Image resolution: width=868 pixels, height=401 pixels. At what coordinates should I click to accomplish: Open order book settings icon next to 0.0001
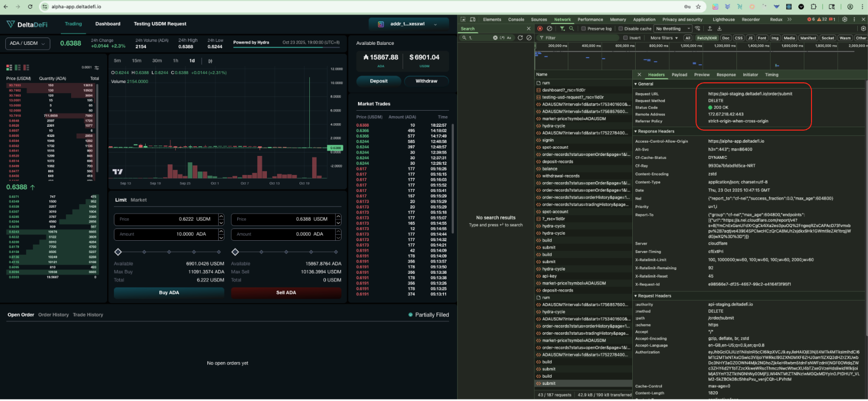pos(96,68)
